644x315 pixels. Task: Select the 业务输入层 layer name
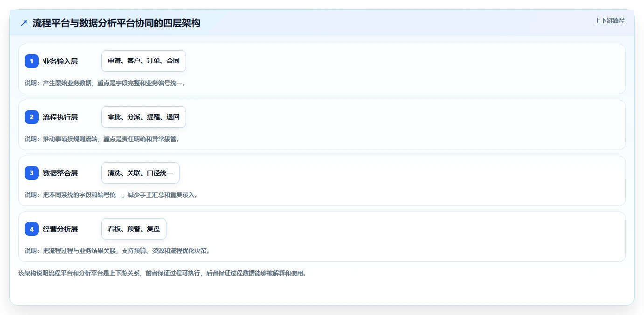(60, 61)
